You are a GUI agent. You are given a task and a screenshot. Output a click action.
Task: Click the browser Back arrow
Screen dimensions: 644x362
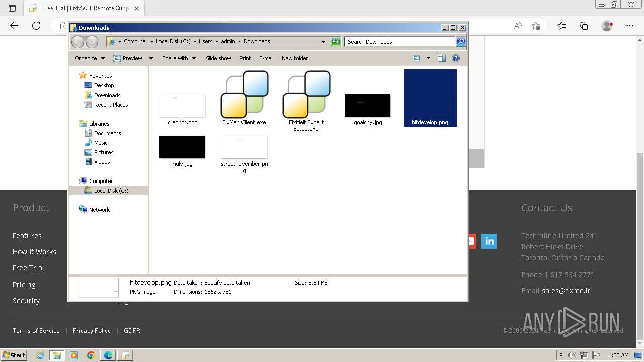pos(14,26)
